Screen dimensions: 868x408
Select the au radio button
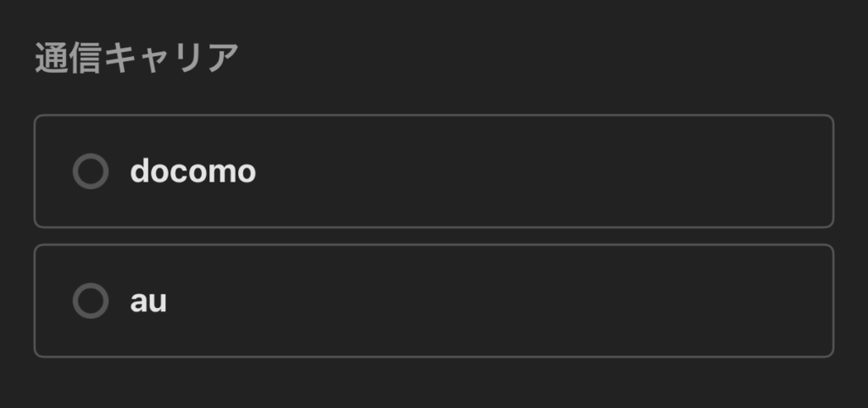91,301
